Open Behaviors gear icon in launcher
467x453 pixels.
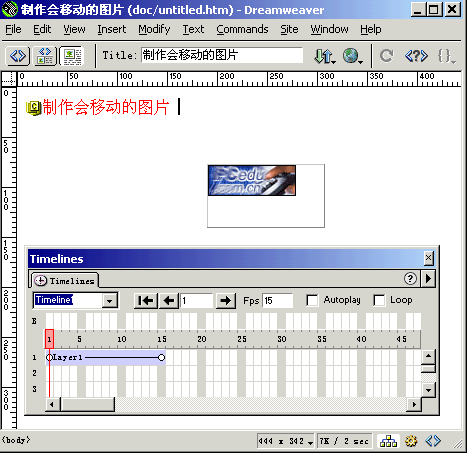(411, 441)
